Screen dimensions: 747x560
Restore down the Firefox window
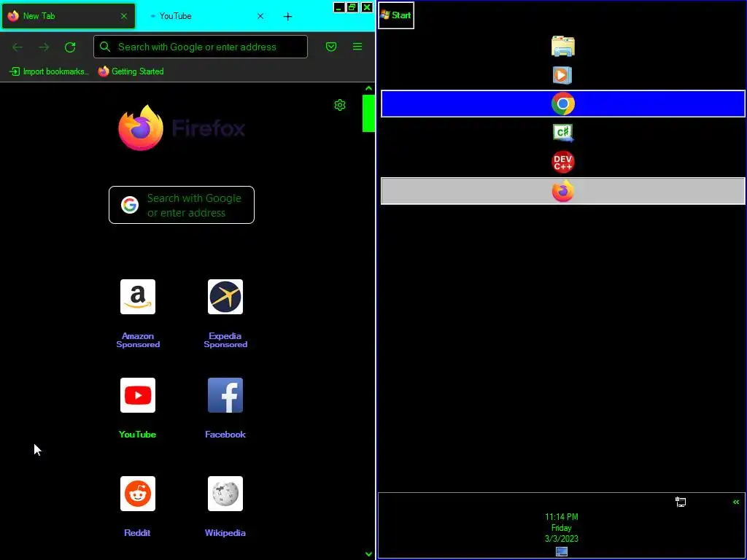coord(352,7)
